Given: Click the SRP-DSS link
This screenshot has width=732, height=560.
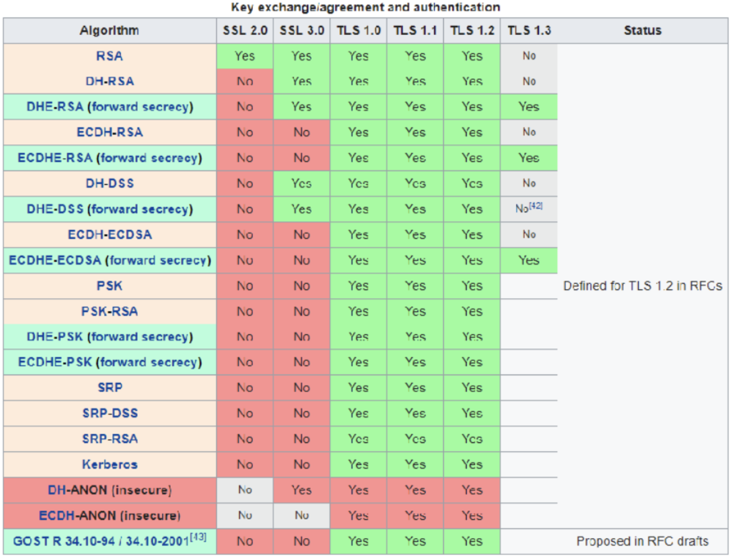Looking at the screenshot, I should pyautogui.click(x=109, y=413).
